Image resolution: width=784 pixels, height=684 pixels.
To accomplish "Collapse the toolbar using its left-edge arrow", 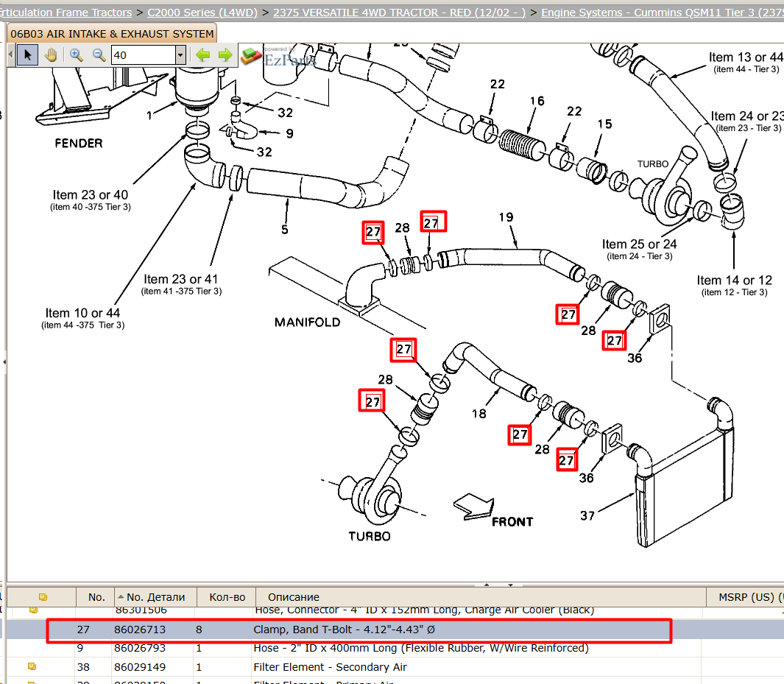I will point(10,55).
